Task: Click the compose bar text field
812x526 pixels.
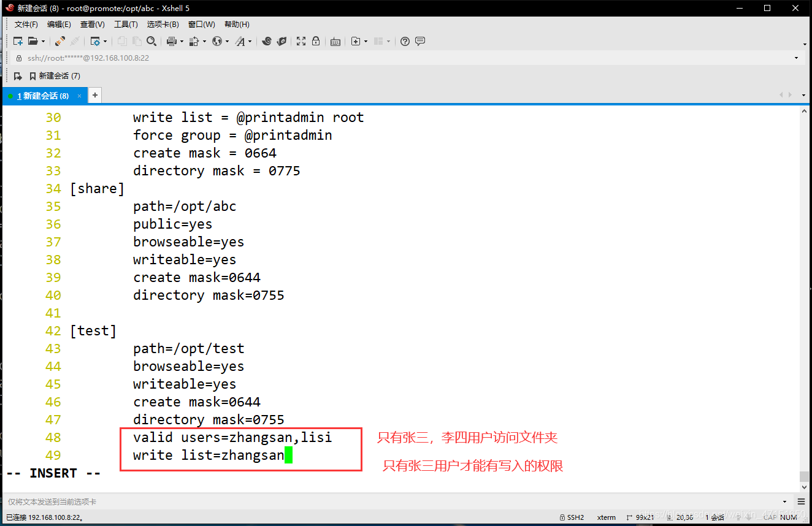Action: (x=393, y=501)
